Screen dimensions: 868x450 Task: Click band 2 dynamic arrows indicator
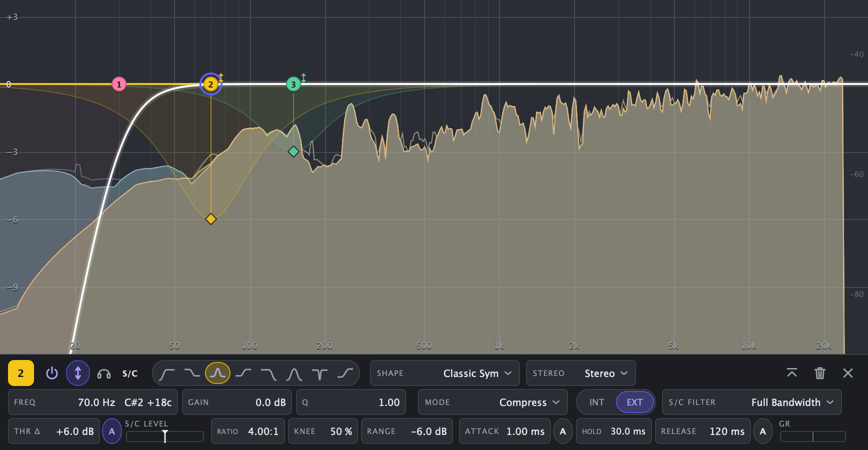[x=221, y=77]
